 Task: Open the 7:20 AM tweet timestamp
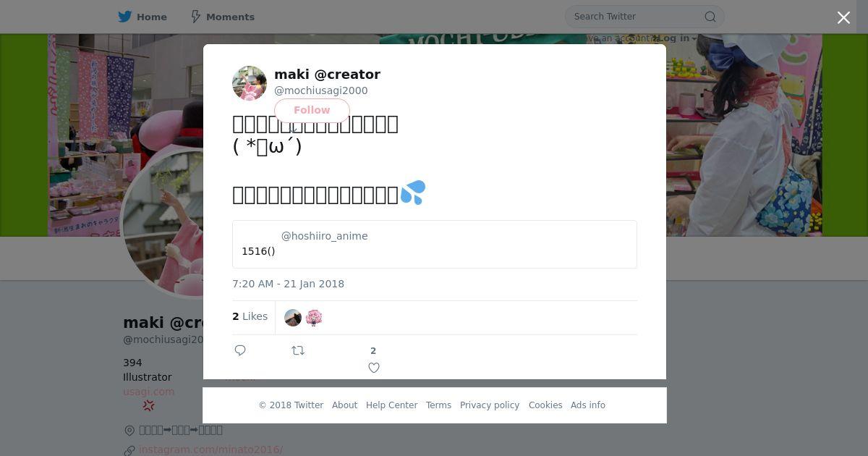[288, 284]
